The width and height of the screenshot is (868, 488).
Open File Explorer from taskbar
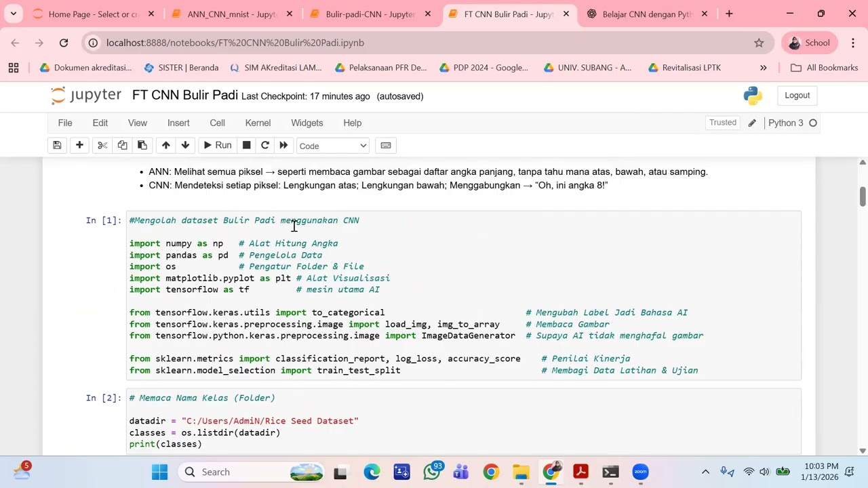pyautogui.click(x=521, y=472)
